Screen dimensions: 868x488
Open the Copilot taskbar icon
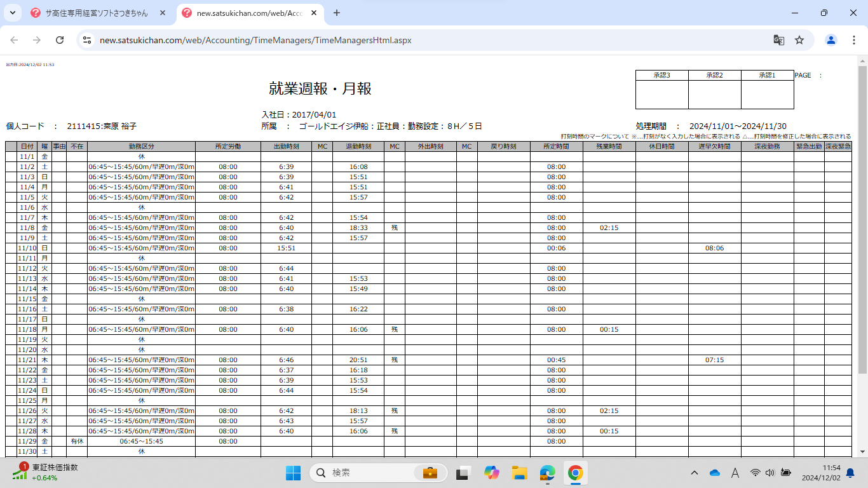491,473
